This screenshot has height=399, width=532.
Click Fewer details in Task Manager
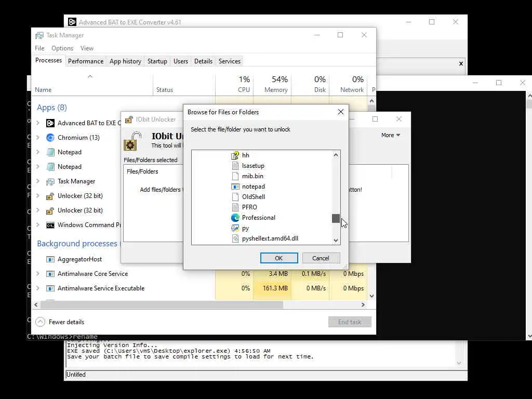(60, 322)
